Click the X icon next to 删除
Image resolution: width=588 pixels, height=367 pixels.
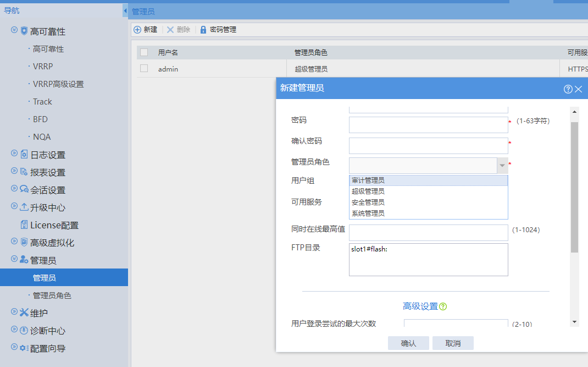coord(170,30)
